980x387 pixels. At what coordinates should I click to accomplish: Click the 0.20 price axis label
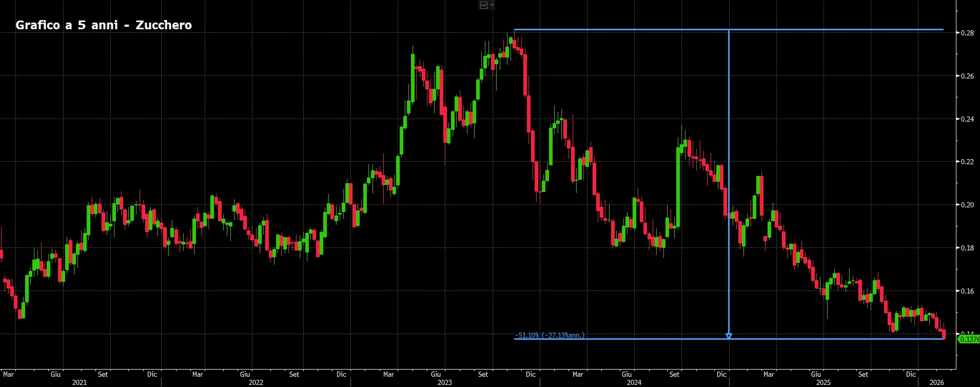pyautogui.click(x=967, y=205)
